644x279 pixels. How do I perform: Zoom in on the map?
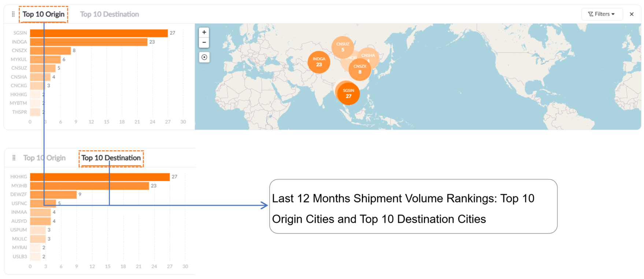204,32
